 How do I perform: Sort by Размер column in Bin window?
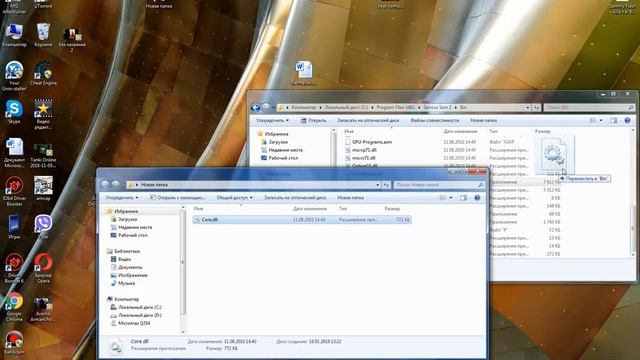tap(542, 131)
